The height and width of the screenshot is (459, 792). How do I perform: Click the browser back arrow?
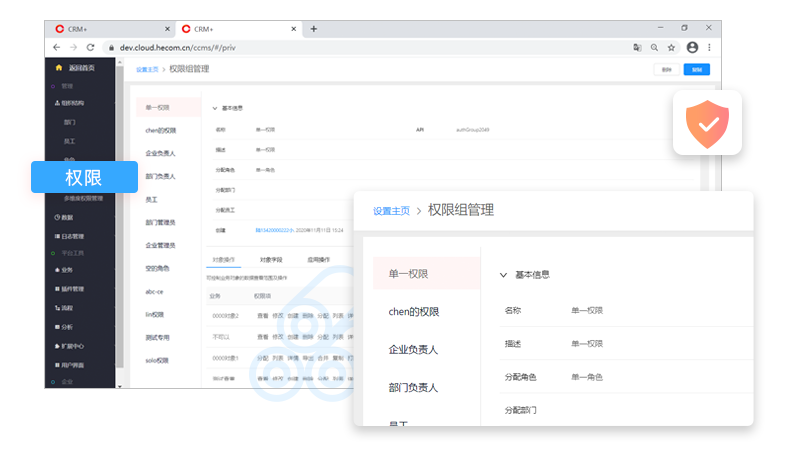pos(57,47)
